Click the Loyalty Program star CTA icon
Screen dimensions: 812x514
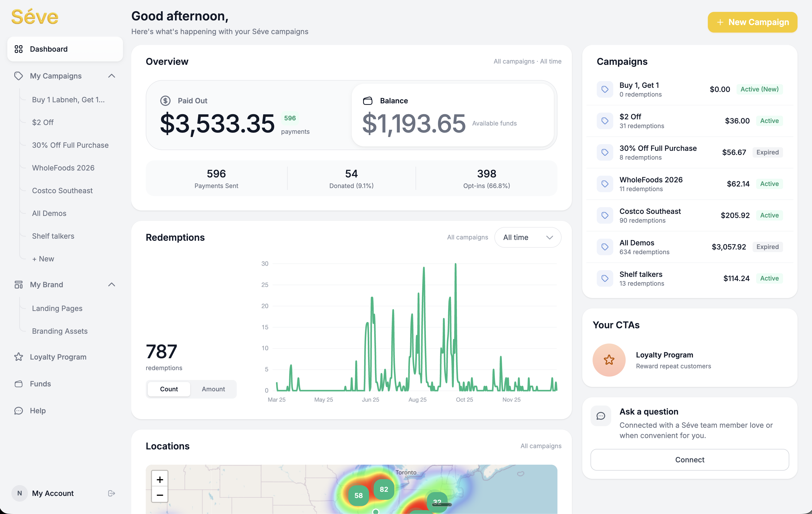[x=609, y=360]
